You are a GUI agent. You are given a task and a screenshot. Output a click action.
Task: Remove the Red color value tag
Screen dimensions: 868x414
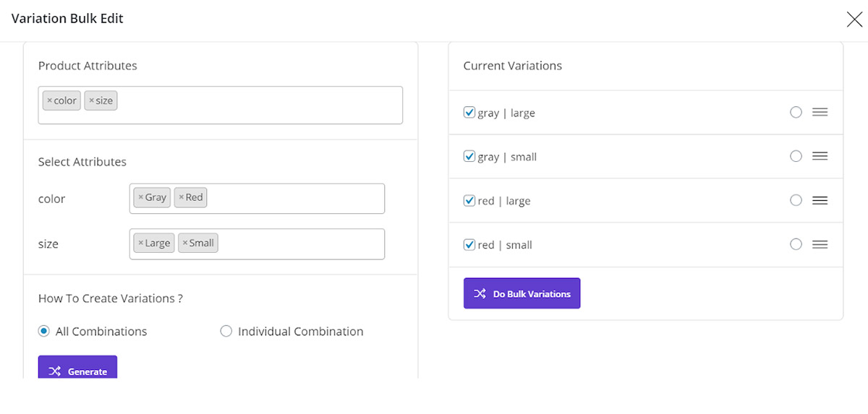click(x=181, y=197)
